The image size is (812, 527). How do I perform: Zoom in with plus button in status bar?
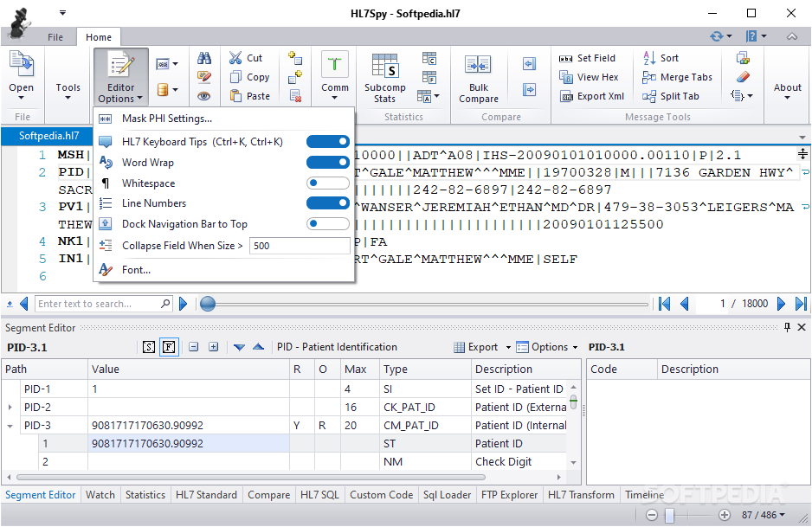click(725, 515)
